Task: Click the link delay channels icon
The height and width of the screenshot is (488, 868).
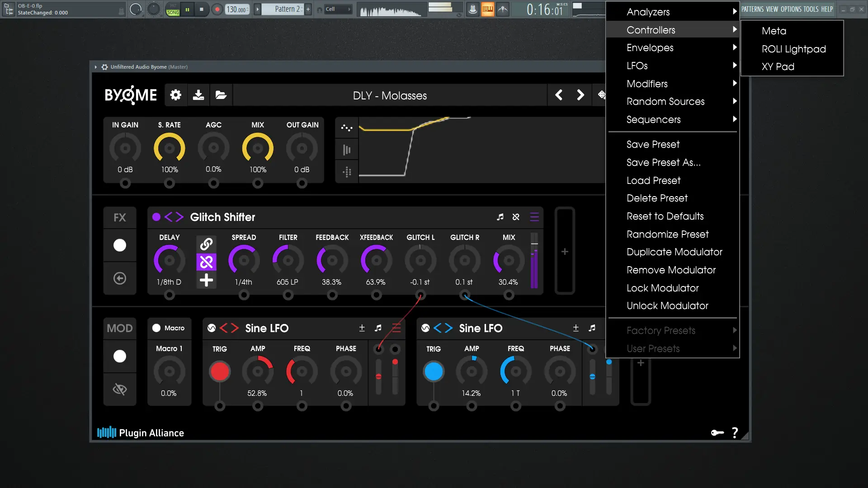Action: [206, 244]
